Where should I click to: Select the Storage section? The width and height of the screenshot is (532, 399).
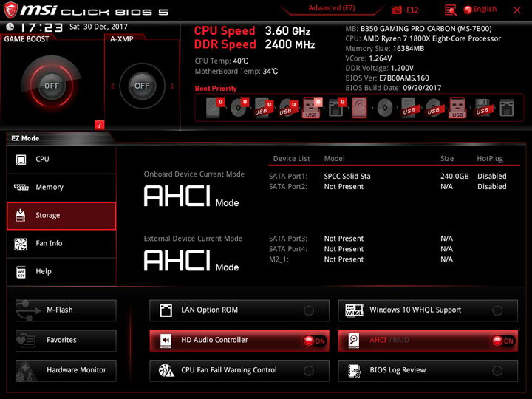pos(61,216)
